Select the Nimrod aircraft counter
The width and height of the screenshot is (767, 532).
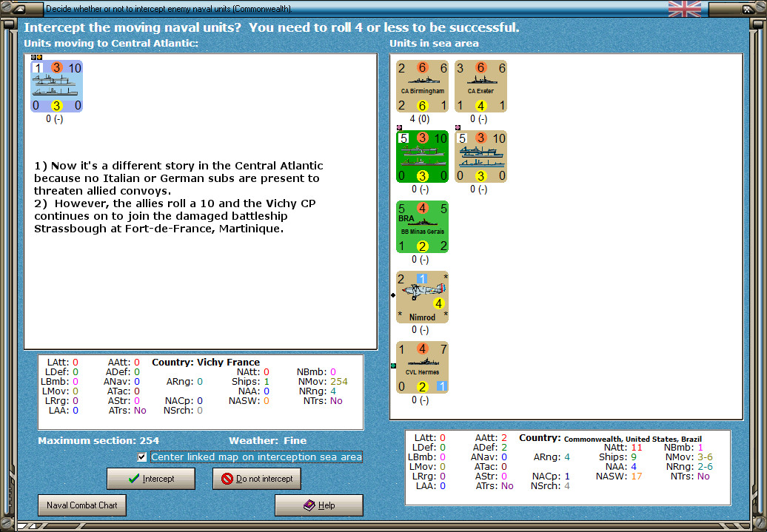[422, 297]
